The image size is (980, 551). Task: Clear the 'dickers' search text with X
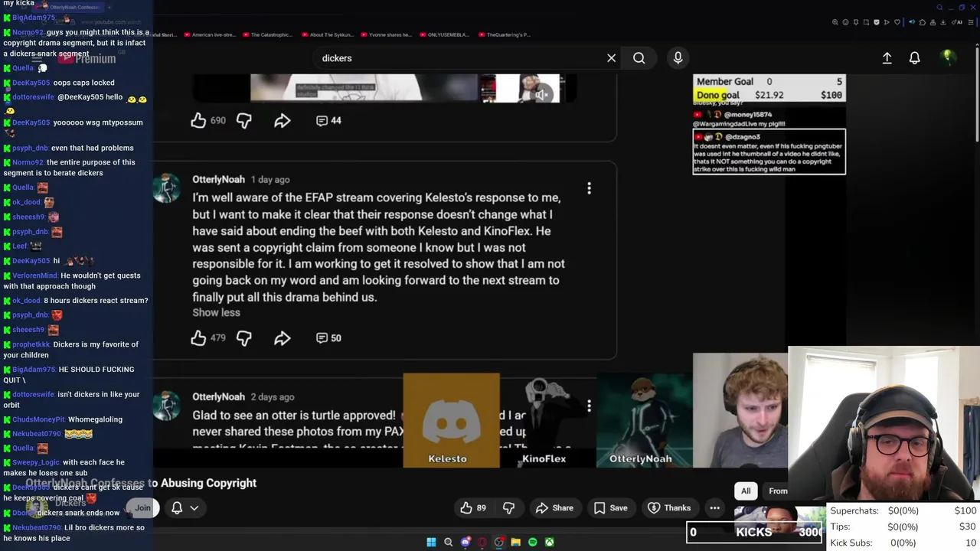611,58
